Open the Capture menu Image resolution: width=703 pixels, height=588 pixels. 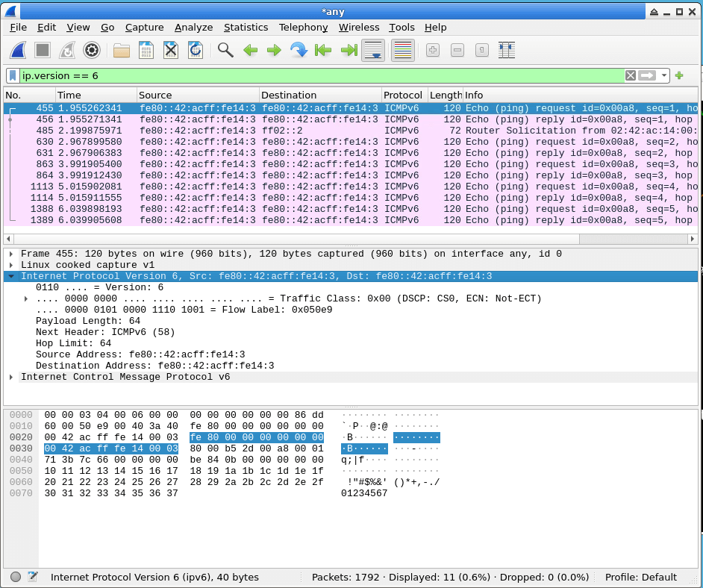144,28
